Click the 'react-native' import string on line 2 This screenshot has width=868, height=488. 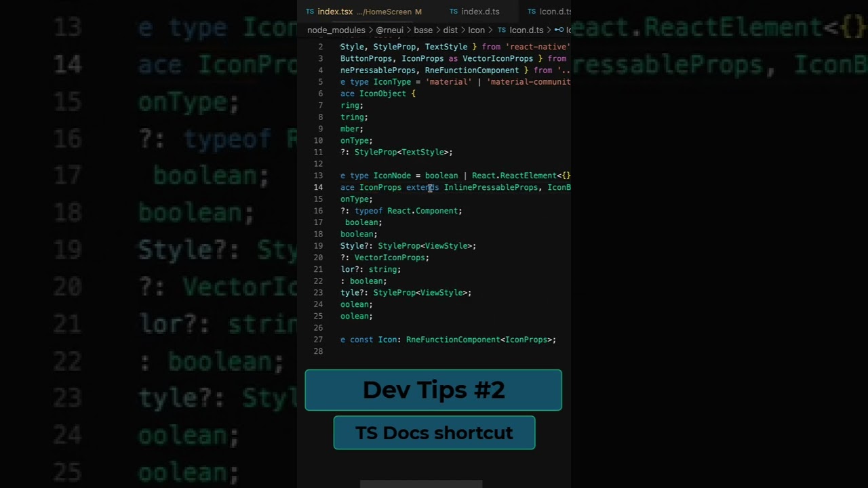[x=538, y=47]
